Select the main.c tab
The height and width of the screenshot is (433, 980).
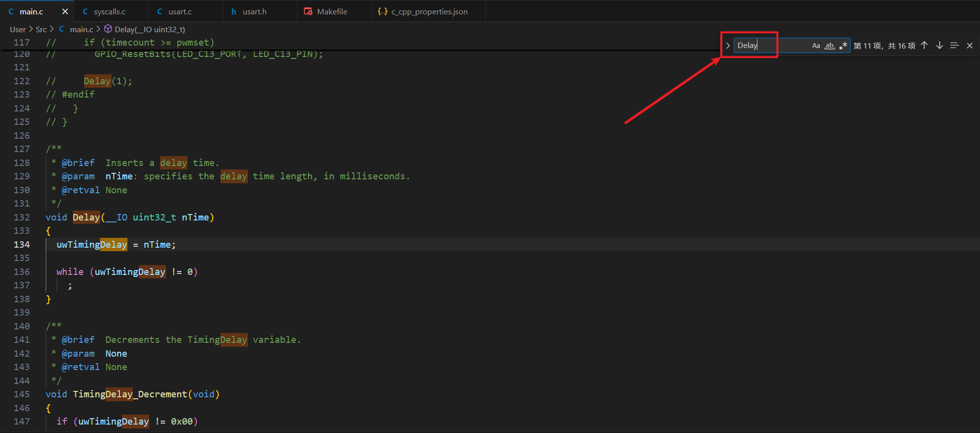pyautogui.click(x=31, y=11)
